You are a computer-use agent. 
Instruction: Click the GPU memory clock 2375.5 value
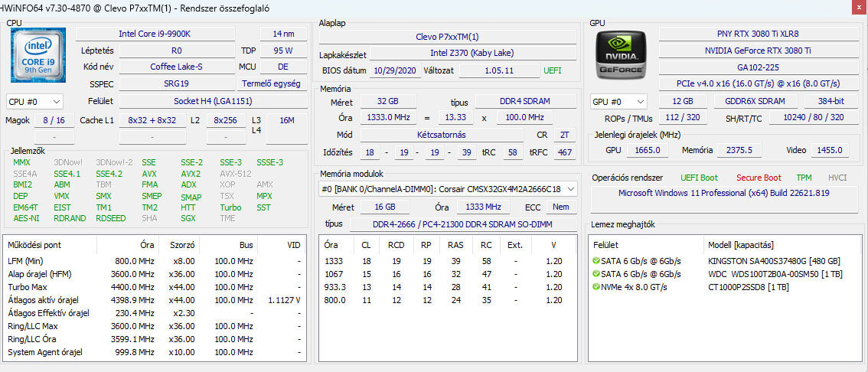tap(740, 150)
